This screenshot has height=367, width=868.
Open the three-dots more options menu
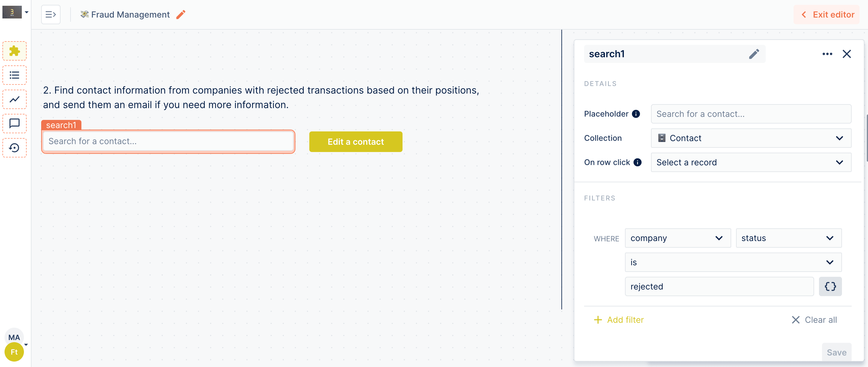point(827,54)
